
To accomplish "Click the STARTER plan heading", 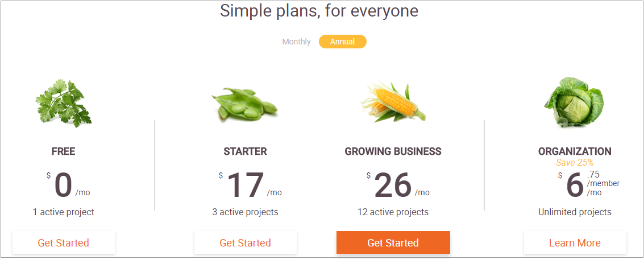I will pyautogui.click(x=245, y=151).
